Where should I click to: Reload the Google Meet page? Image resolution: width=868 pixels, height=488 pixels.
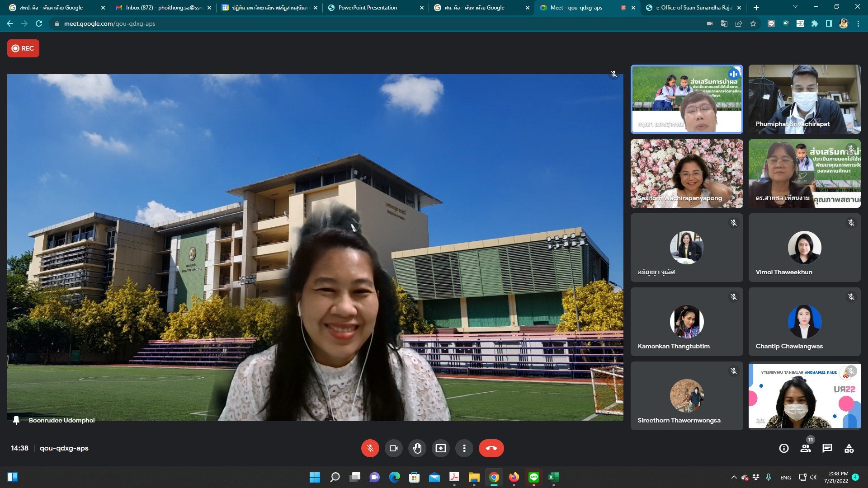(39, 23)
